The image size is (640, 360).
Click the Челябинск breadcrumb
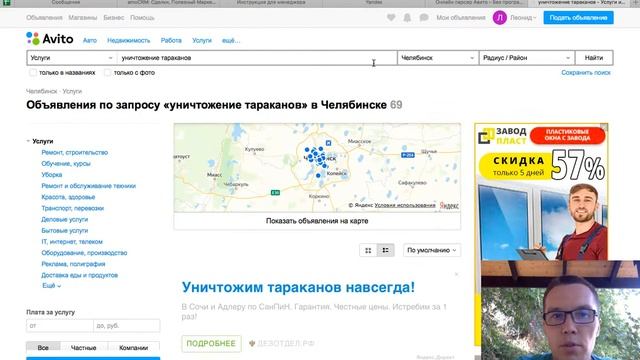(x=42, y=91)
